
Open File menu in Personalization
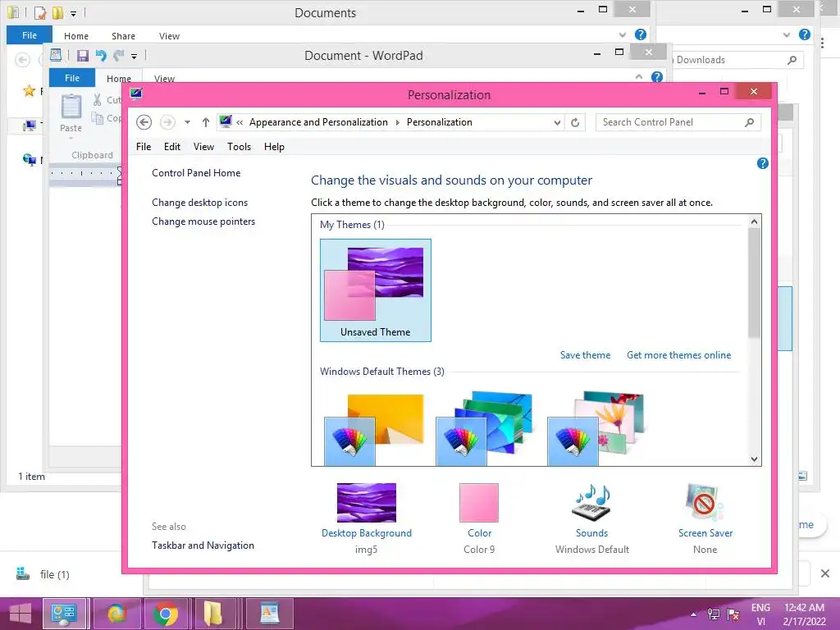pyautogui.click(x=144, y=147)
